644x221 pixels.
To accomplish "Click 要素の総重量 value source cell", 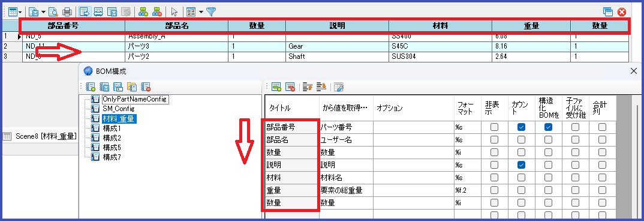I will [346, 190].
